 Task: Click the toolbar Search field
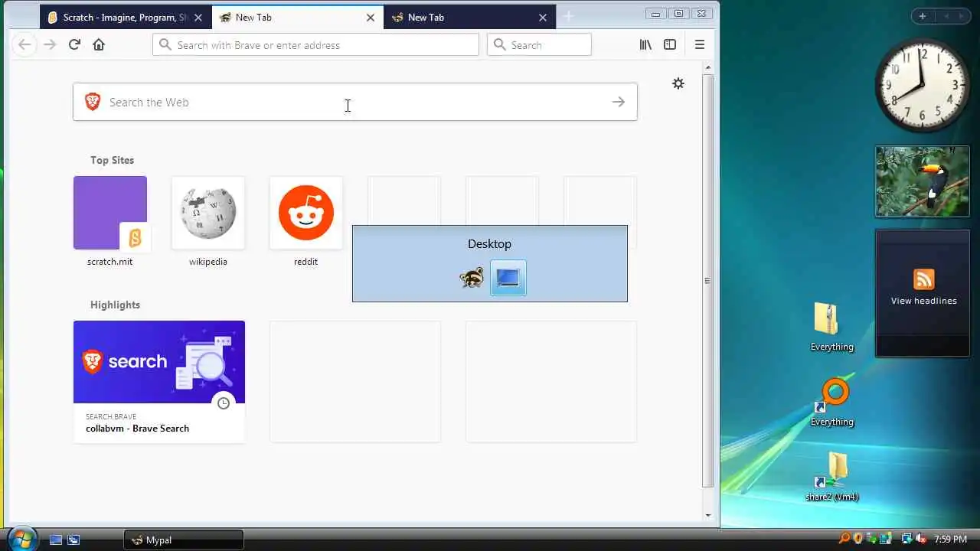[539, 44]
